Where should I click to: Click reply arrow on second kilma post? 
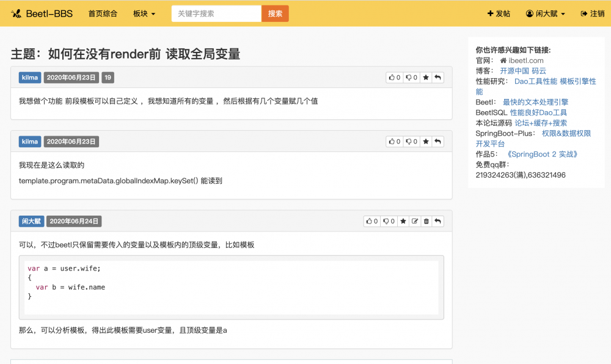tap(437, 142)
